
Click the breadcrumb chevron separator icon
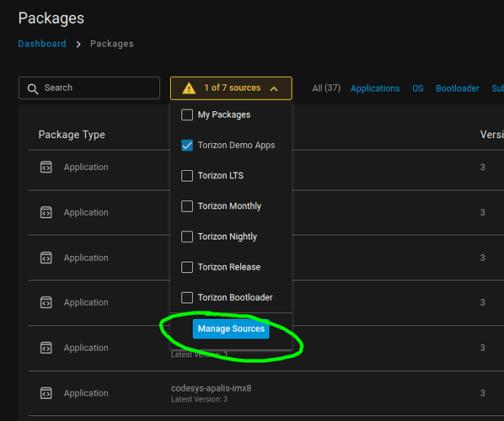(78, 44)
